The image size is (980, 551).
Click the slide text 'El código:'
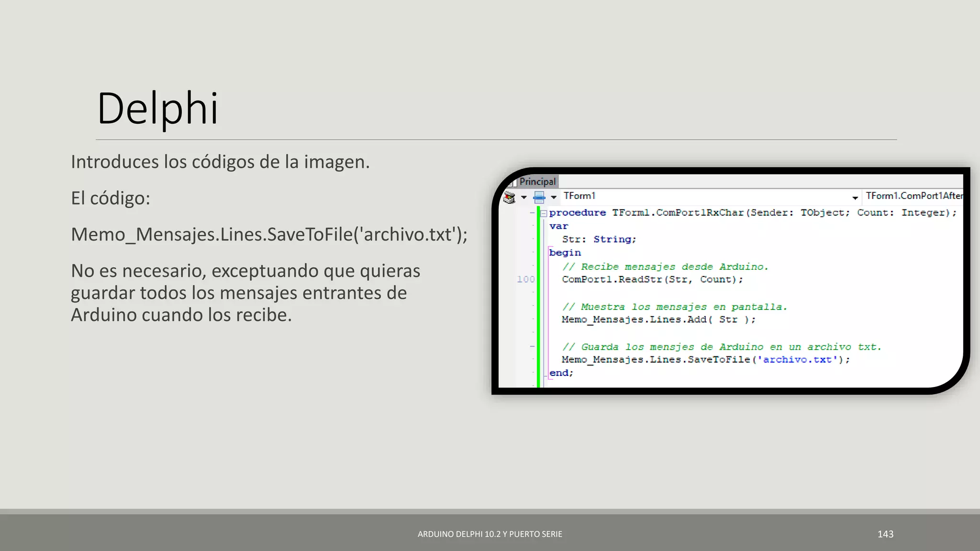[x=111, y=198]
